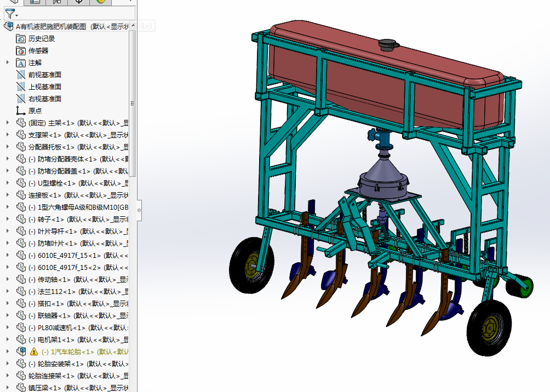Expand the 支撑架<1> component
This screenshot has height=392, width=550.
click(7, 134)
